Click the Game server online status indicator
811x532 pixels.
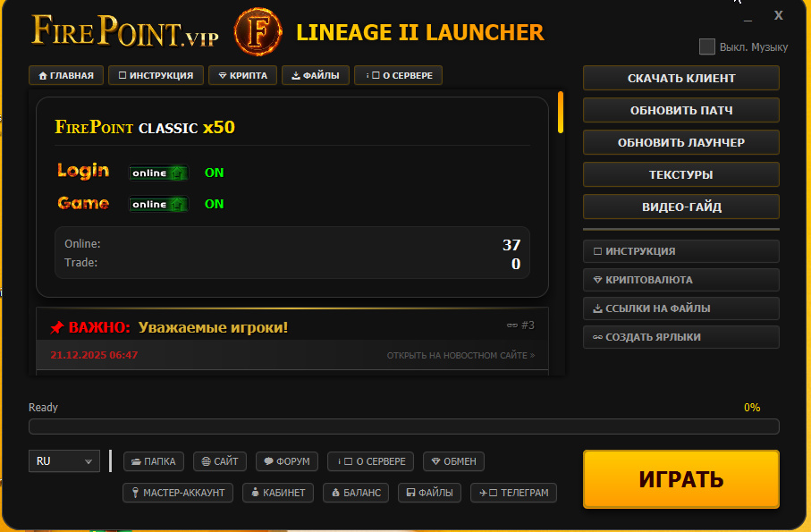coord(158,204)
